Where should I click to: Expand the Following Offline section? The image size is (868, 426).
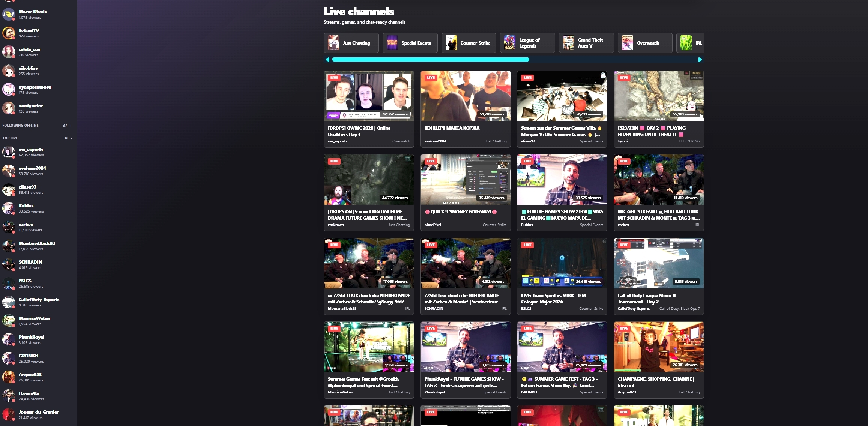[71, 126]
